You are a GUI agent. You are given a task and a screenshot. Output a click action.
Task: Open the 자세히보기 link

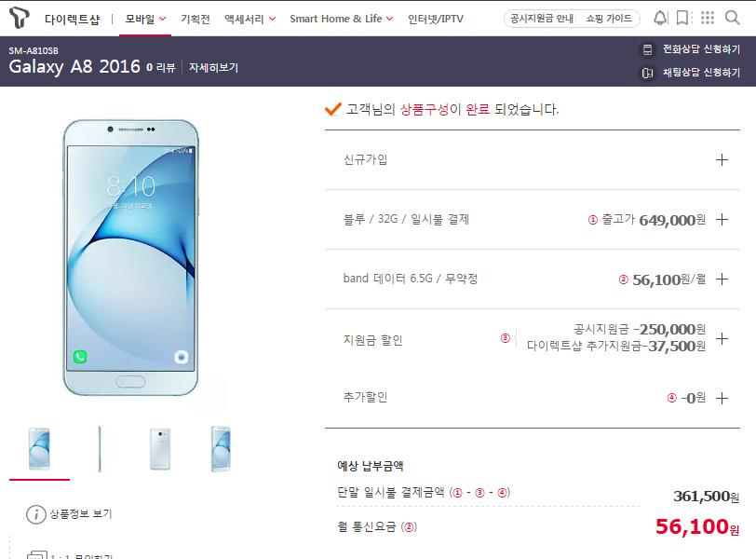tap(213, 67)
